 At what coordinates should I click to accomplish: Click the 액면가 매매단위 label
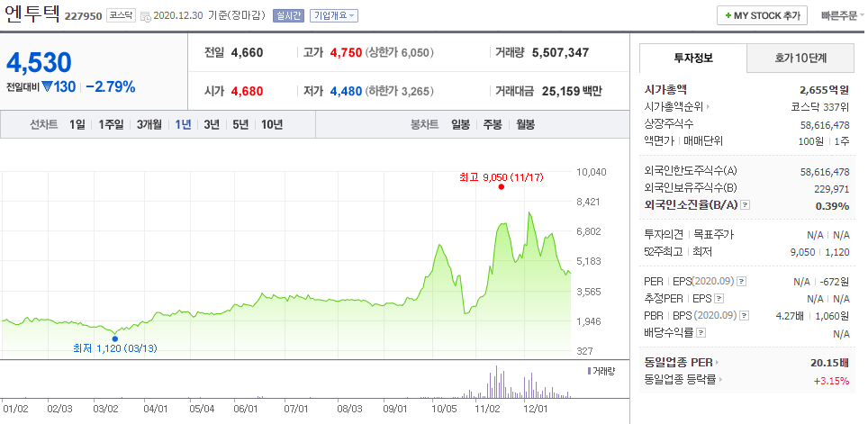(x=684, y=141)
